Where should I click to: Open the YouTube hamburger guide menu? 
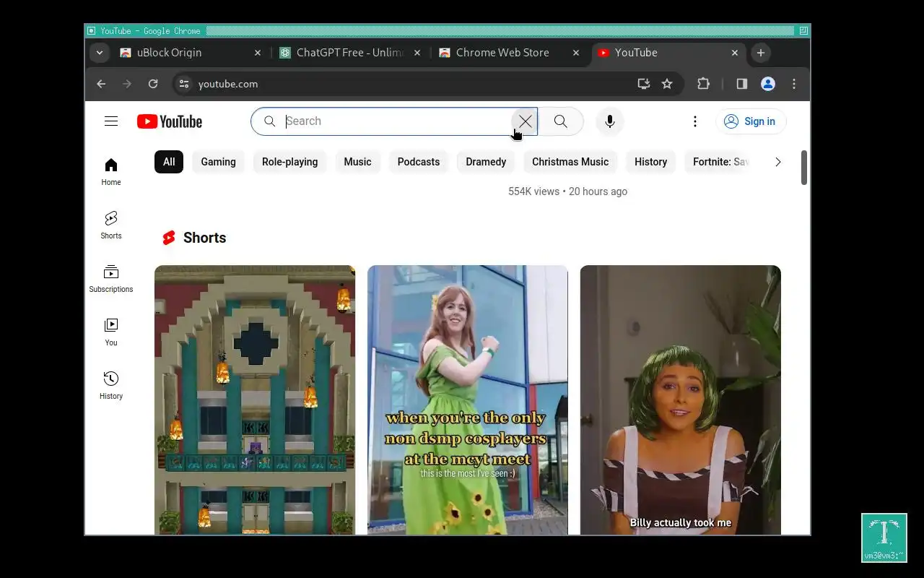tap(111, 121)
